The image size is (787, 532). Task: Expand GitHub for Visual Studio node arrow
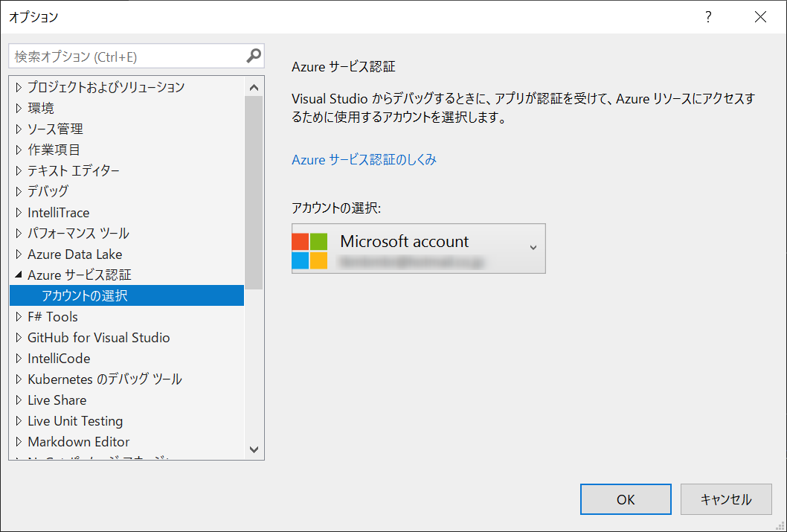[x=19, y=337]
